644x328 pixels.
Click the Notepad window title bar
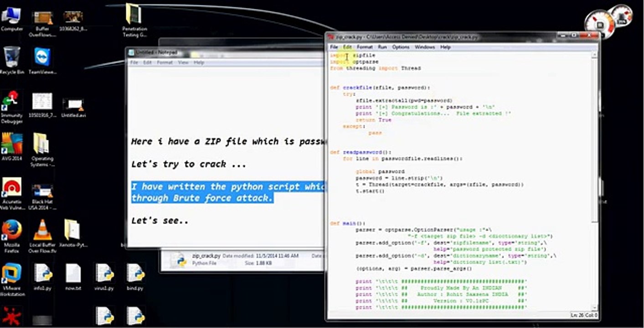pos(226,52)
